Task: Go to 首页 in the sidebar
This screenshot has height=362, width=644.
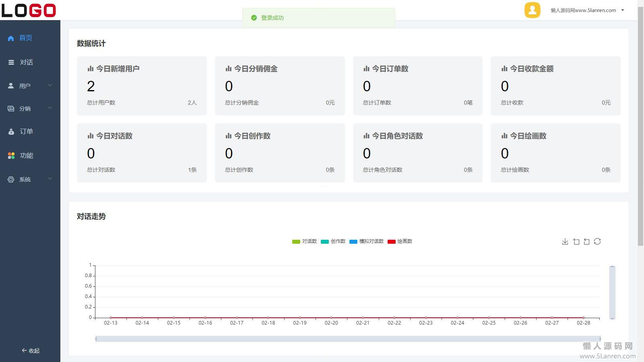Action: click(25, 38)
